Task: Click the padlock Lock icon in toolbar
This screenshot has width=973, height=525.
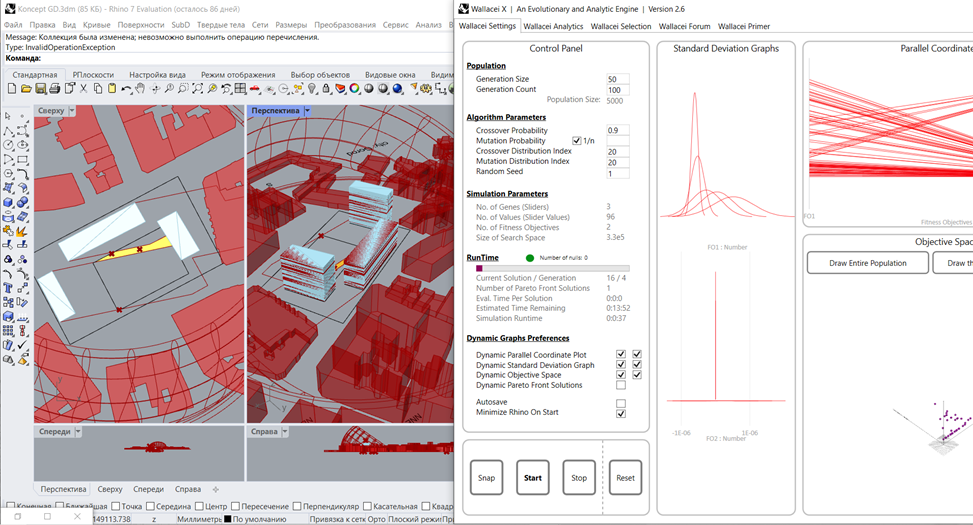Action: [x=326, y=89]
